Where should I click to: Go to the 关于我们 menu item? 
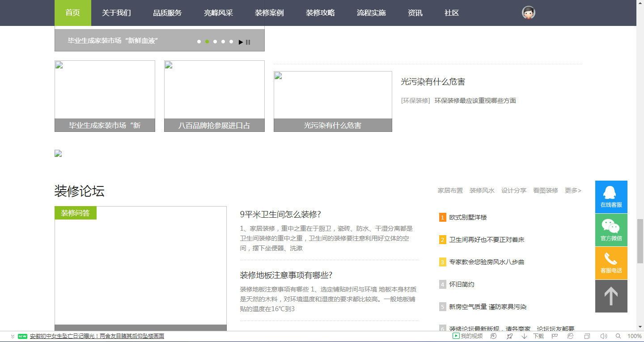pyautogui.click(x=116, y=13)
